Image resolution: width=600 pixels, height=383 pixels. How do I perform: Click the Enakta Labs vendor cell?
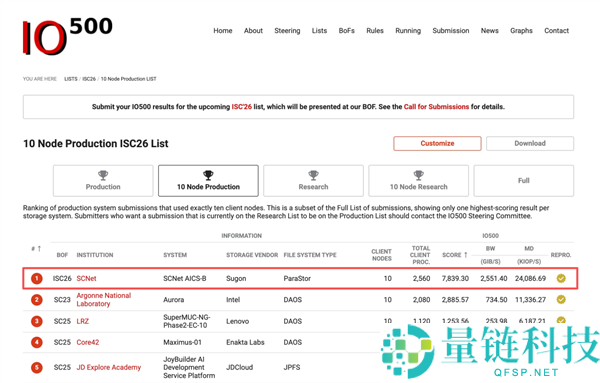245,342
